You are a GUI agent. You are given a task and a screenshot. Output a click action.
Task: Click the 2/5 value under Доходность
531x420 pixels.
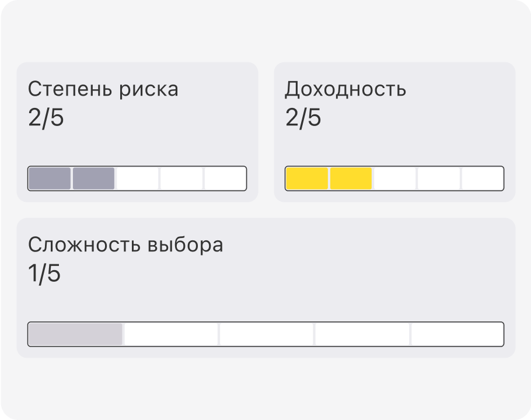[x=303, y=118]
